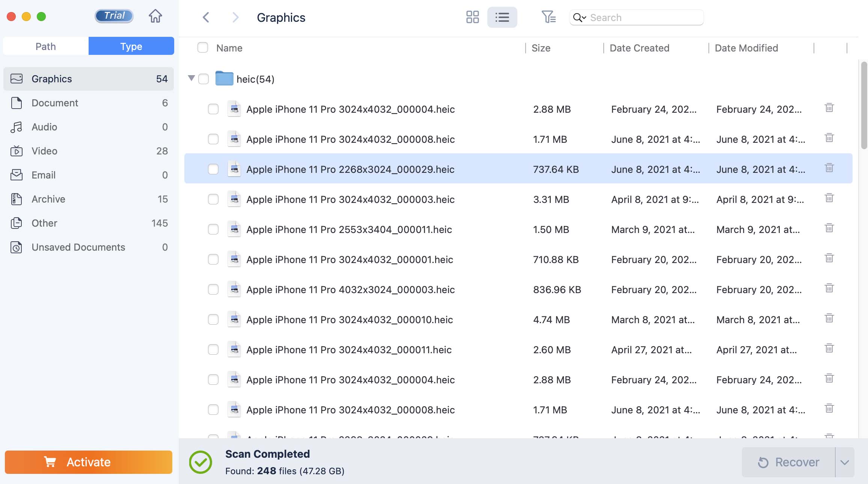Screen dimensions: 868x484
Task: Check the 3024x4032_000001.heic checkbox
Action: point(213,259)
